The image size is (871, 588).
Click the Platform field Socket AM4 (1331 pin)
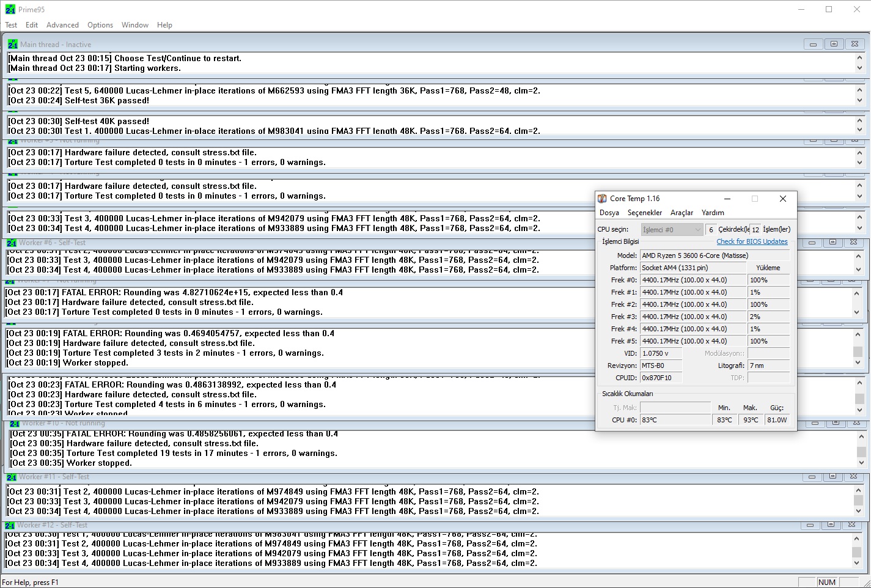pos(693,268)
